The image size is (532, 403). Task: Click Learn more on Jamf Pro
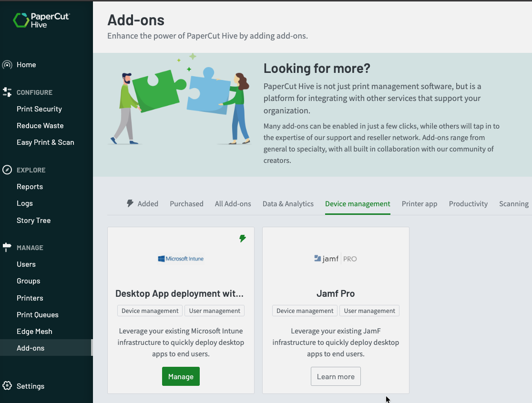[336, 376]
